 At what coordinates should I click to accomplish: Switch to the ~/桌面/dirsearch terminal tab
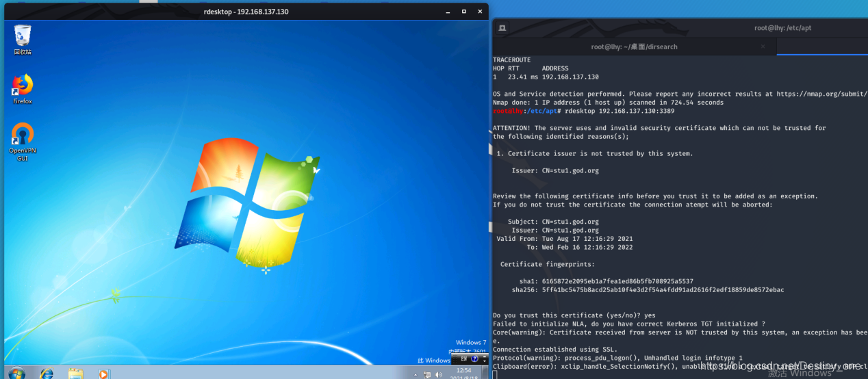[635, 47]
